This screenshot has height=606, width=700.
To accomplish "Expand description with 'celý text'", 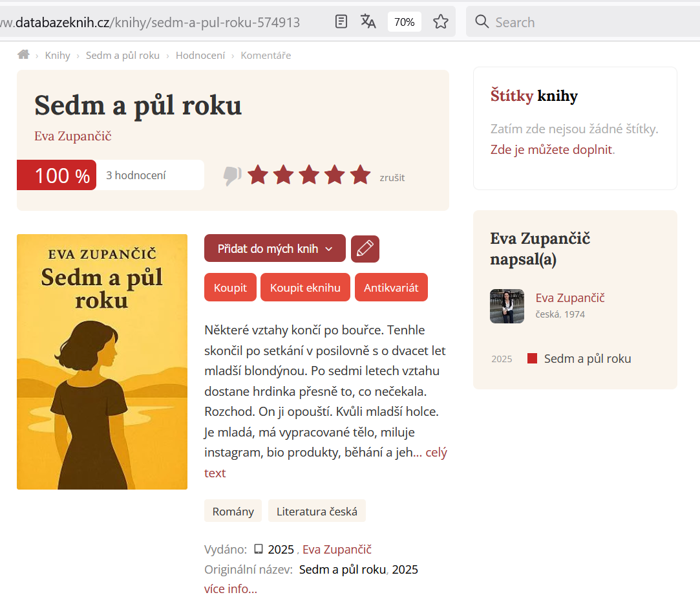I will [x=436, y=452].
